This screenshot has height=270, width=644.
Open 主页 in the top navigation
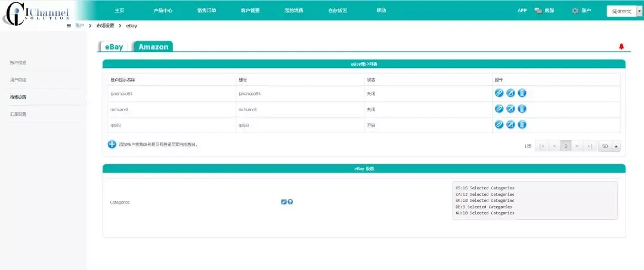tap(119, 11)
